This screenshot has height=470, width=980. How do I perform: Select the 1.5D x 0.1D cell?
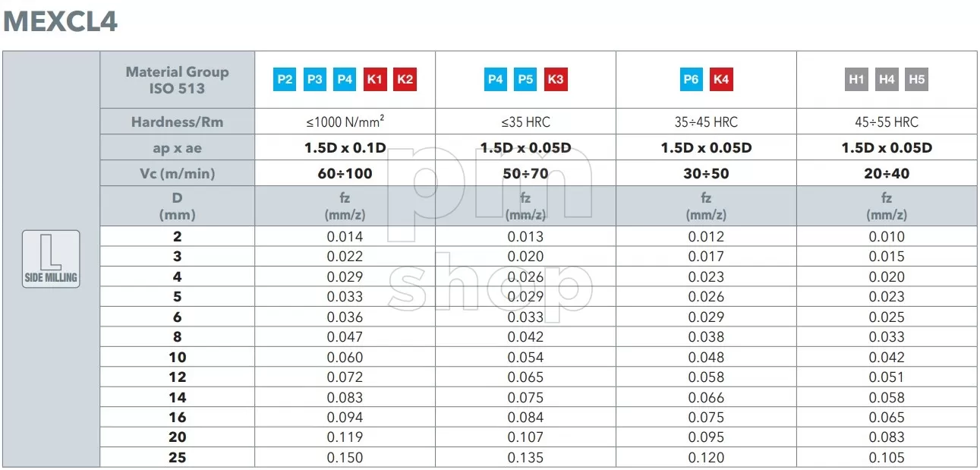(345, 147)
